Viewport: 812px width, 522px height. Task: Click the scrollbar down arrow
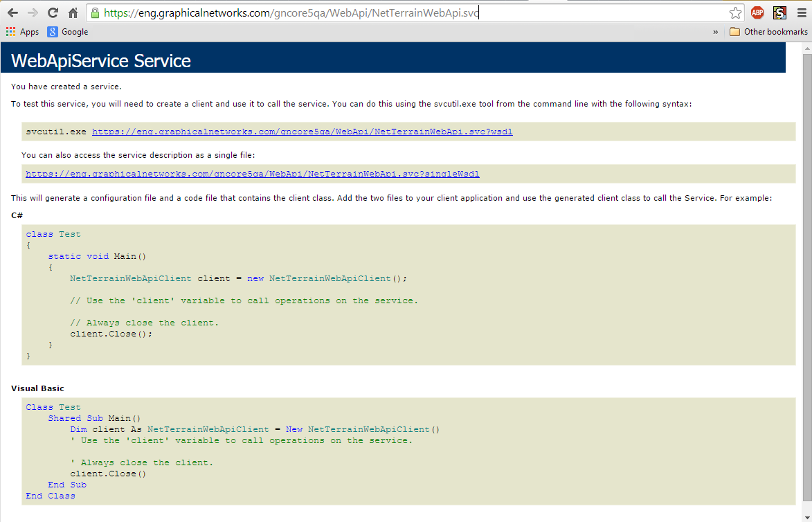(806, 516)
